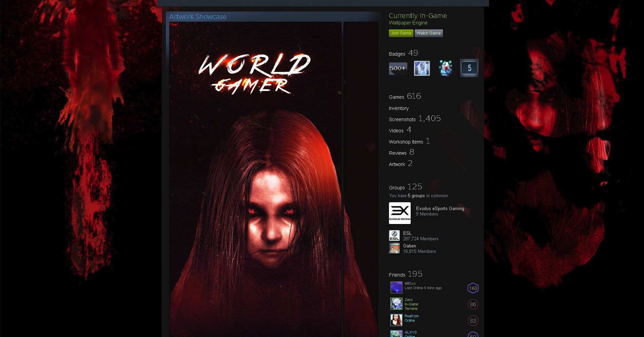View the Groups 125 list
Image resolution: width=644 pixels, height=337 pixels.
coord(406,187)
